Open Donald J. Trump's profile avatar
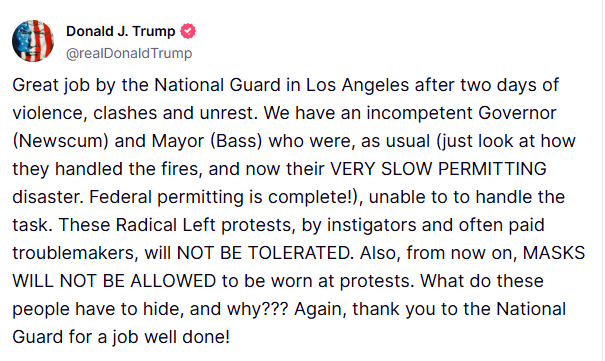This screenshot has width=605, height=361. (33, 41)
